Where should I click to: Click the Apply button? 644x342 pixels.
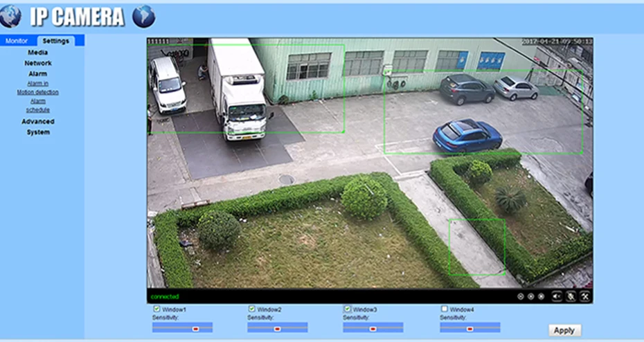pyautogui.click(x=564, y=330)
